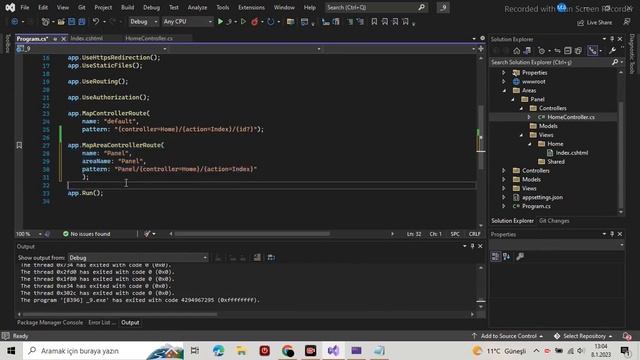Click the Home icon in Solution Explorer
The height and width of the screenshot is (360, 640).
pyautogui.click(x=516, y=51)
